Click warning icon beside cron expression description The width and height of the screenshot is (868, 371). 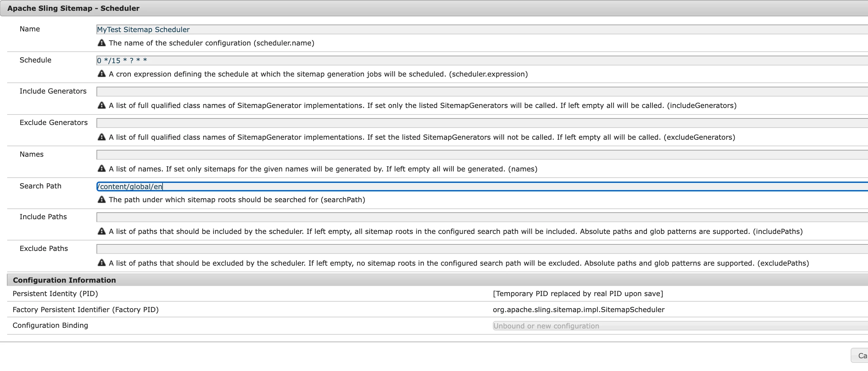coord(101,74)
